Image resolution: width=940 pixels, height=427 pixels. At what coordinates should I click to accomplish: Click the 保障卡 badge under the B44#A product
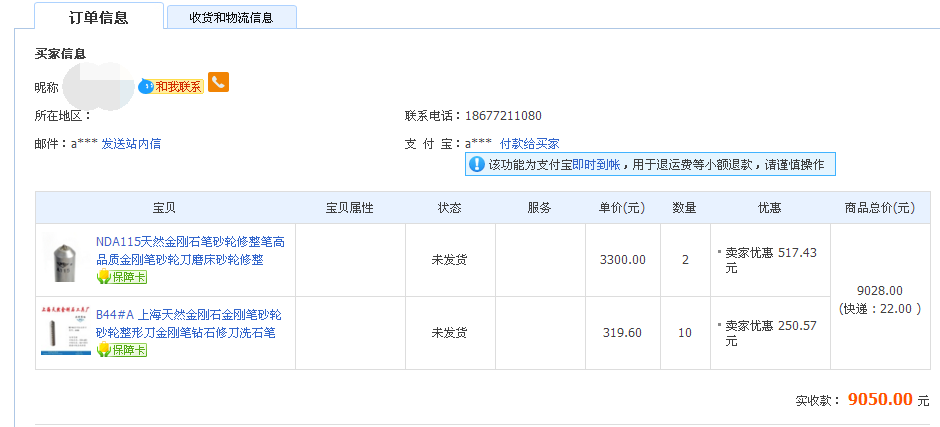point(122,350)
